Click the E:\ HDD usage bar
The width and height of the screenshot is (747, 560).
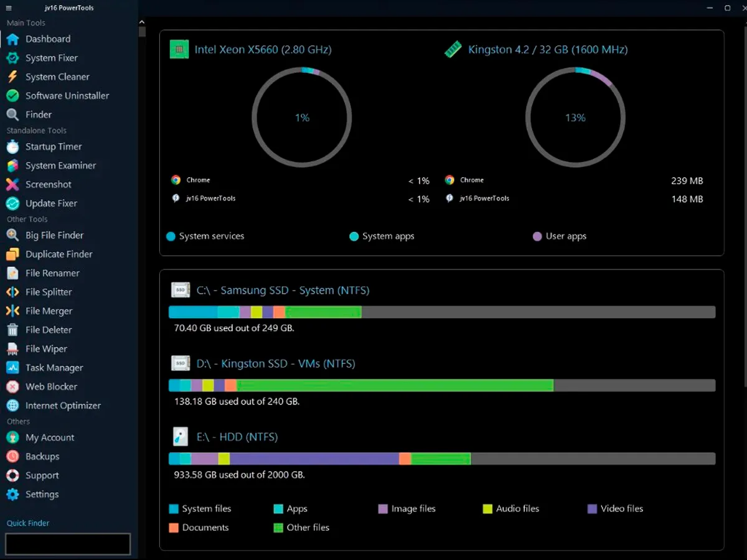coord(442,459)
